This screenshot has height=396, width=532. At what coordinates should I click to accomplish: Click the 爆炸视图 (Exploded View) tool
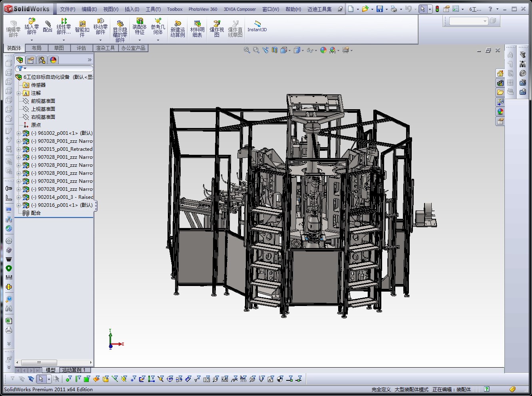217,29
